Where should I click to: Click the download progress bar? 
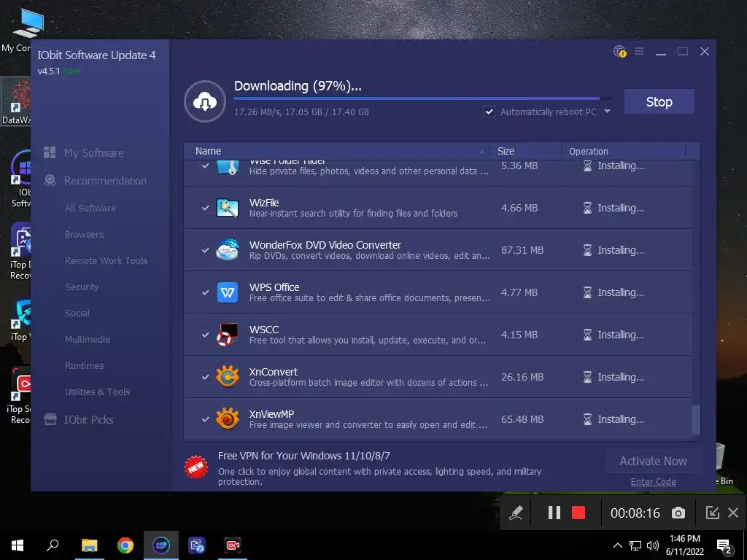click(x=422, y=98)
